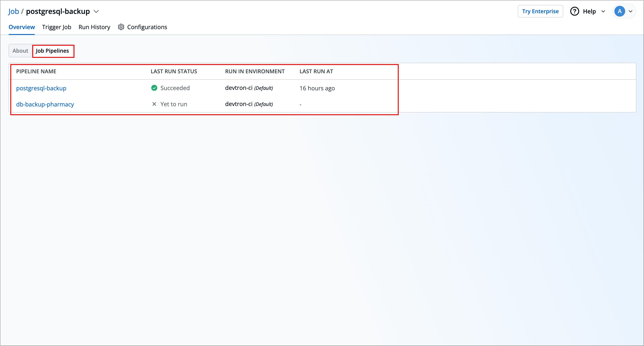Expand the user profile dropdown arrow
The height and width of the screenshot is (346, 644).
631,11
